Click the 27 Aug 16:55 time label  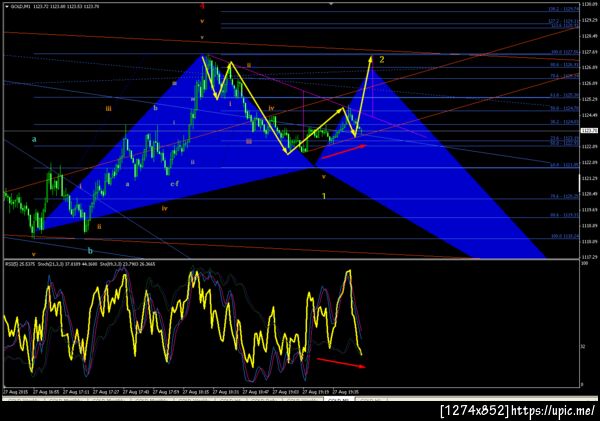46,392
